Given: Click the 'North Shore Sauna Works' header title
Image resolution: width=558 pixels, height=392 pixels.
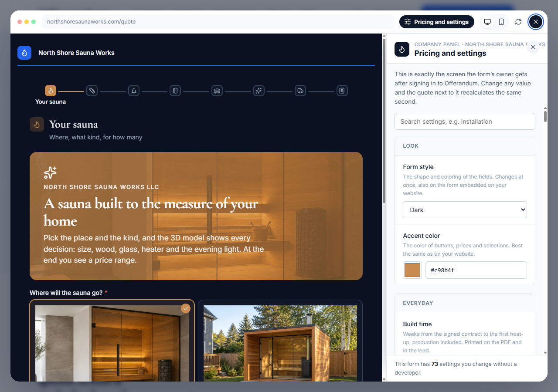Looking at the screenshot, I should 76,53.
